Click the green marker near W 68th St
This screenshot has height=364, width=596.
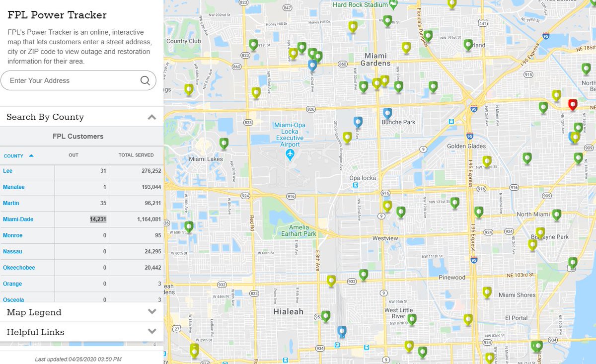(x=189, y=226)
